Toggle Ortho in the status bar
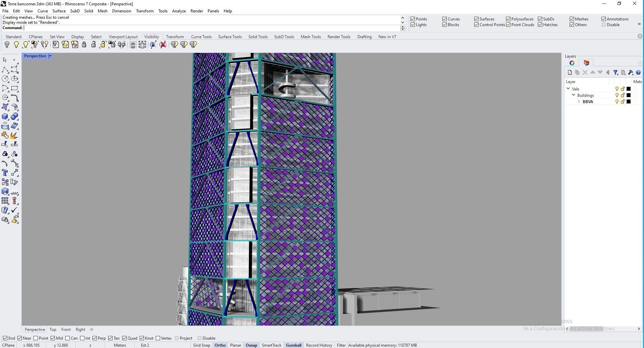The width and height of the screenshot is (644, 348). coord(220,345)
